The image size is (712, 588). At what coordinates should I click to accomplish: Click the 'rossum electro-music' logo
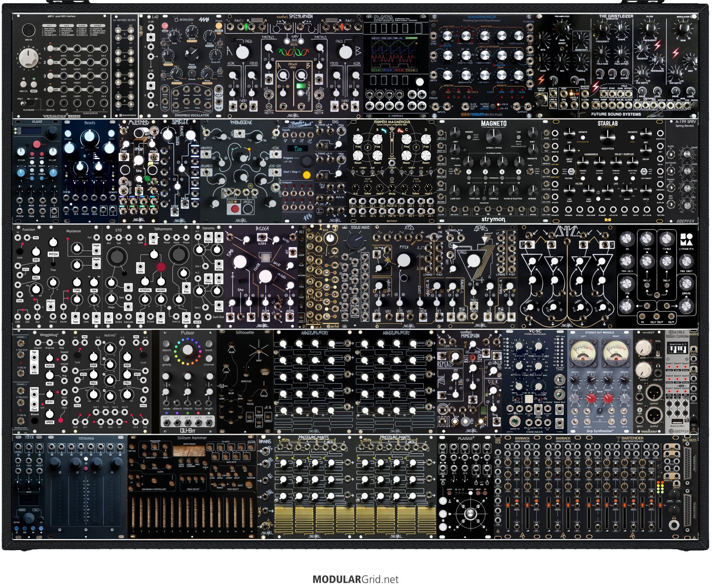(x=481, y=115)
